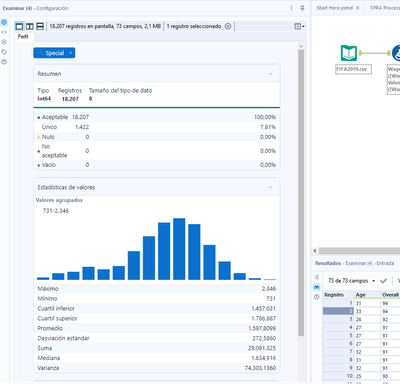Click Age cell 25 in record 10

pos(367,376)
